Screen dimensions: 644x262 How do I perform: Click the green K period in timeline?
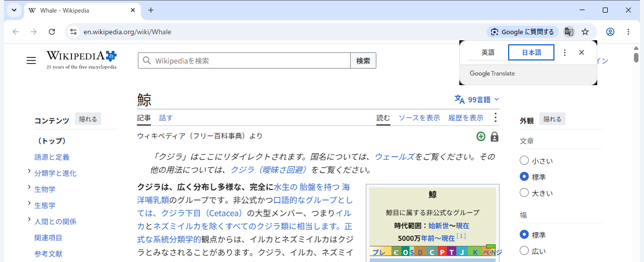[475, 252]
